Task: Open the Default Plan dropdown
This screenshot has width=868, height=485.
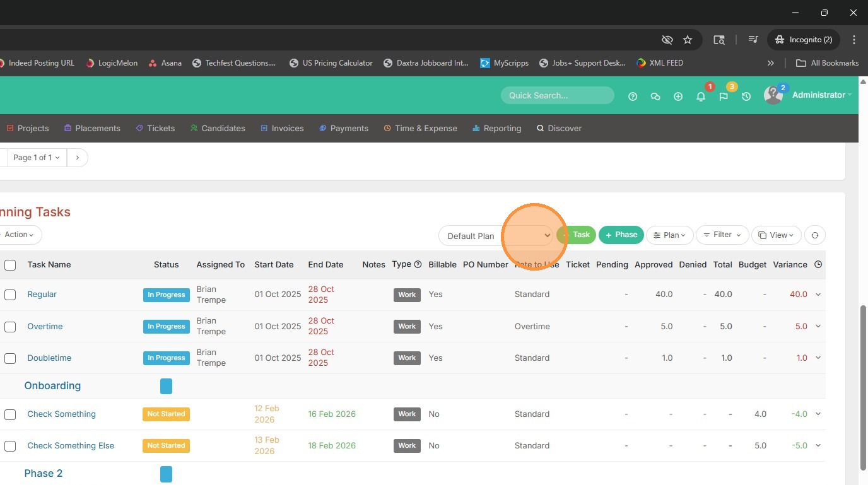Action: [496, 236]
